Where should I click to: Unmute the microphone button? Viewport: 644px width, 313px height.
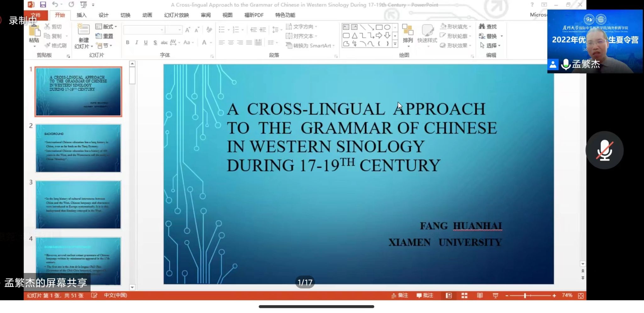click(x=604, y=150)
